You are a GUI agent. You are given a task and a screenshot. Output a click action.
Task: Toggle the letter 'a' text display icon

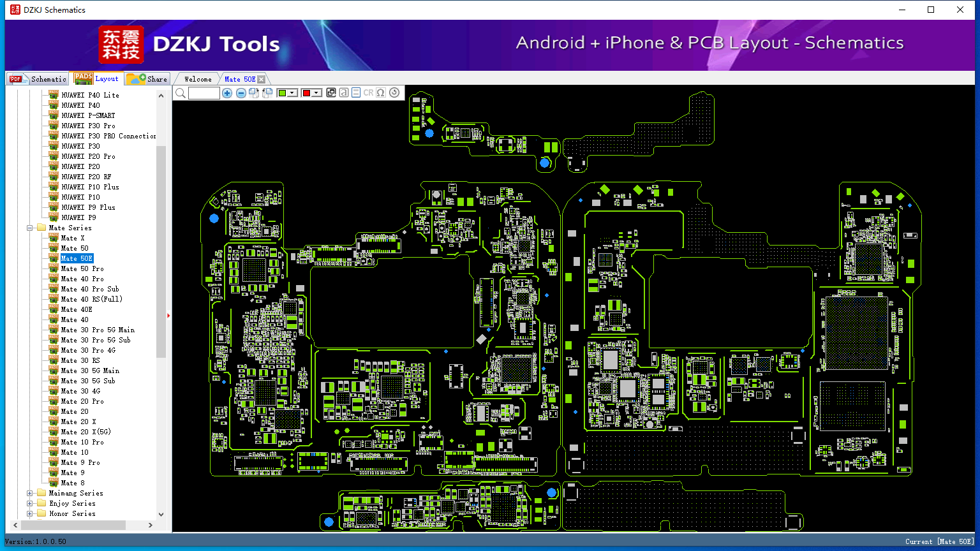pyautogui.click(x=344, y=93)
